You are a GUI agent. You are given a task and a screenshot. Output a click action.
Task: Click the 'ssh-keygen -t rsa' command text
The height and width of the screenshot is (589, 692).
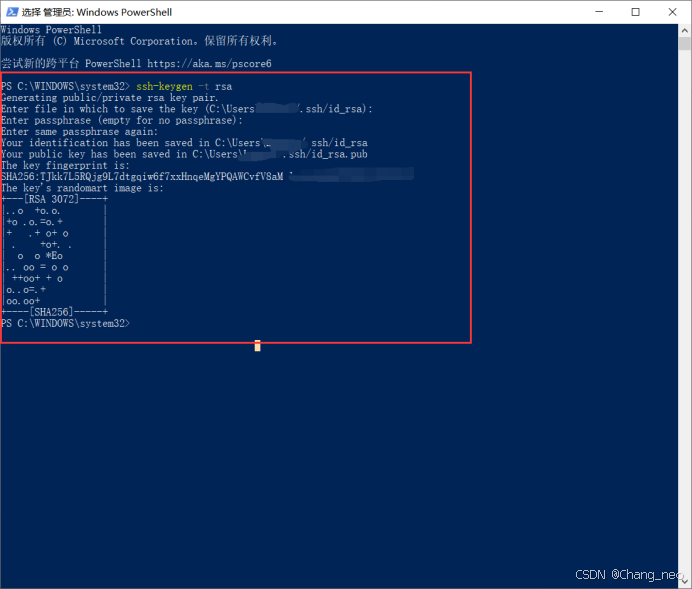click(x=184, y=86)
